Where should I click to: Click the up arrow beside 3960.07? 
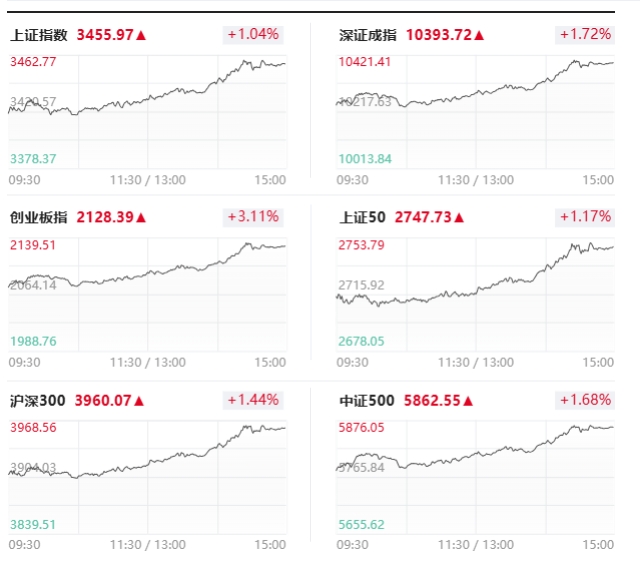point(140,401)
